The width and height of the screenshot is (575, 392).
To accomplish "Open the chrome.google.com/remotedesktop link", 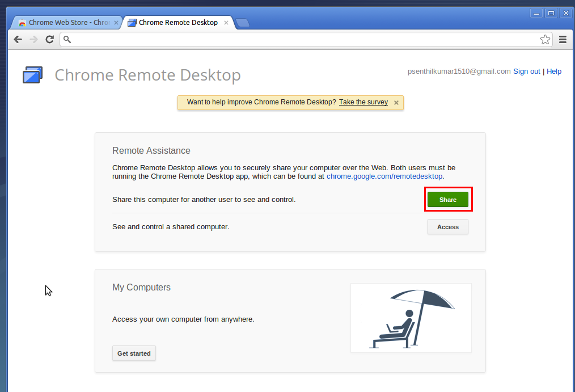I will coord(384,176).
